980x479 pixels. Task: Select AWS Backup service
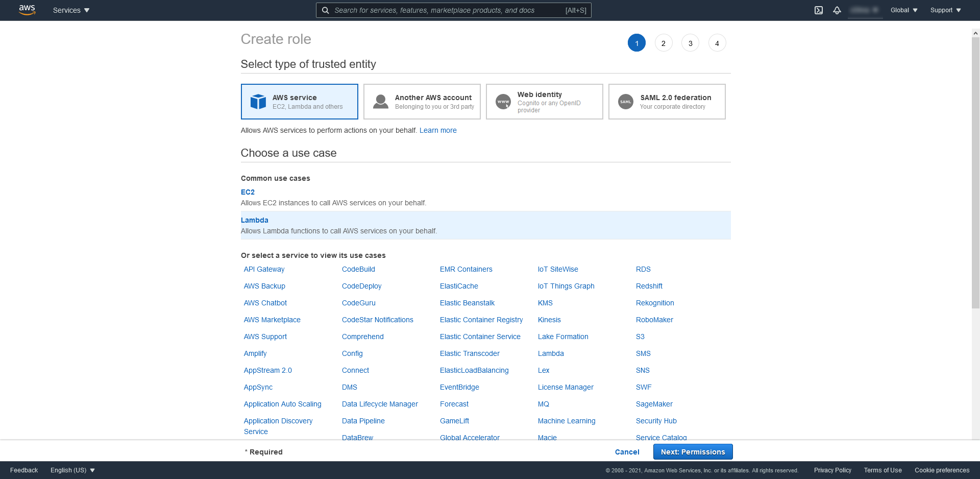(264, 286)
